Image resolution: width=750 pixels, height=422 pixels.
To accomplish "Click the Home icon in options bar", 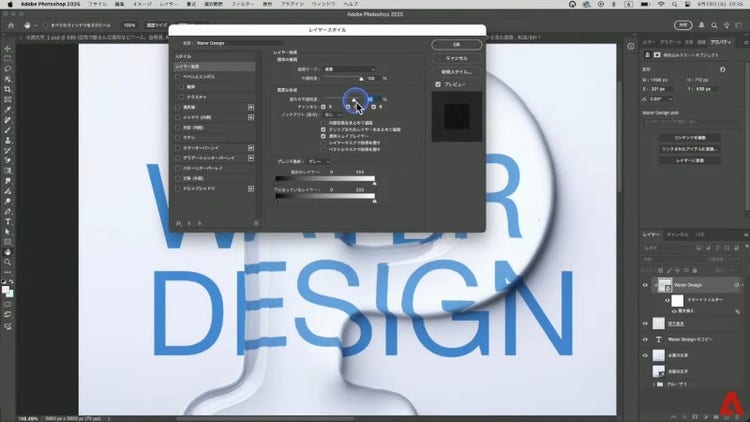I will click(x=8, y=25).
